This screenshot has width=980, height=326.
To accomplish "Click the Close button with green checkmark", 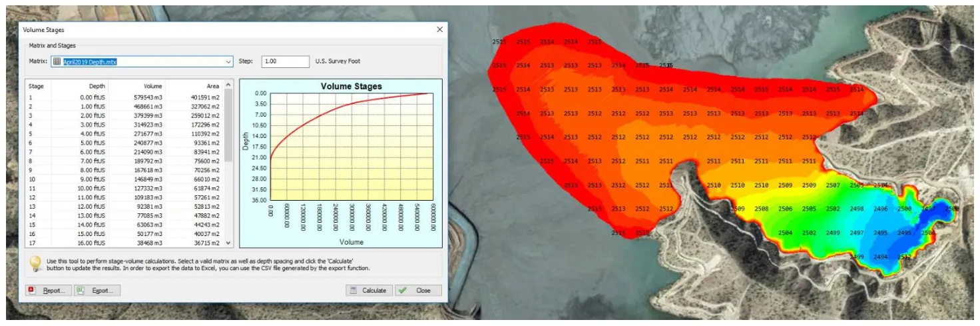I will point(417,291).
